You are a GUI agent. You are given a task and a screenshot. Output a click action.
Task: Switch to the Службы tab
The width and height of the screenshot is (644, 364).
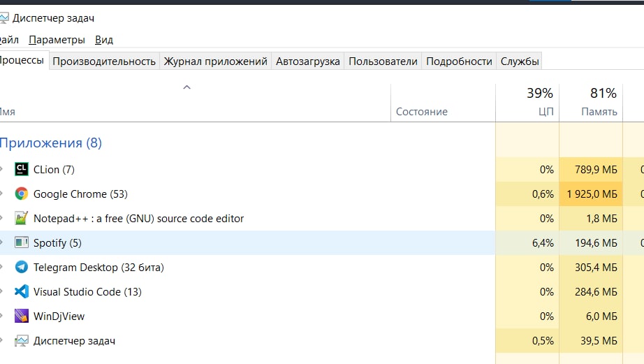(520, 61)
